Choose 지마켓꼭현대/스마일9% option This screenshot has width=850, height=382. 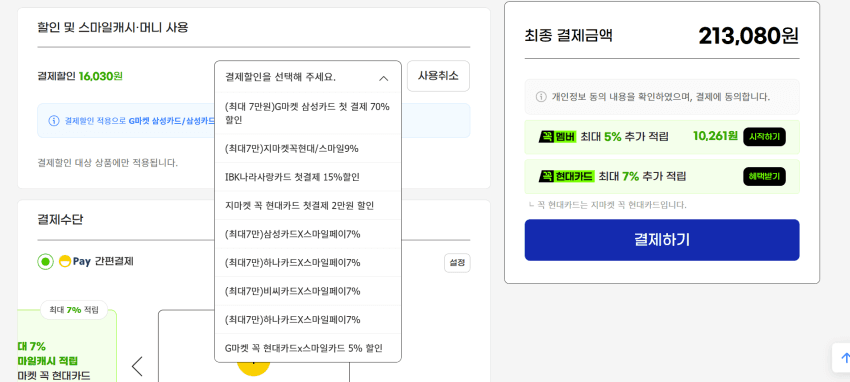click(x=308, y=148)
